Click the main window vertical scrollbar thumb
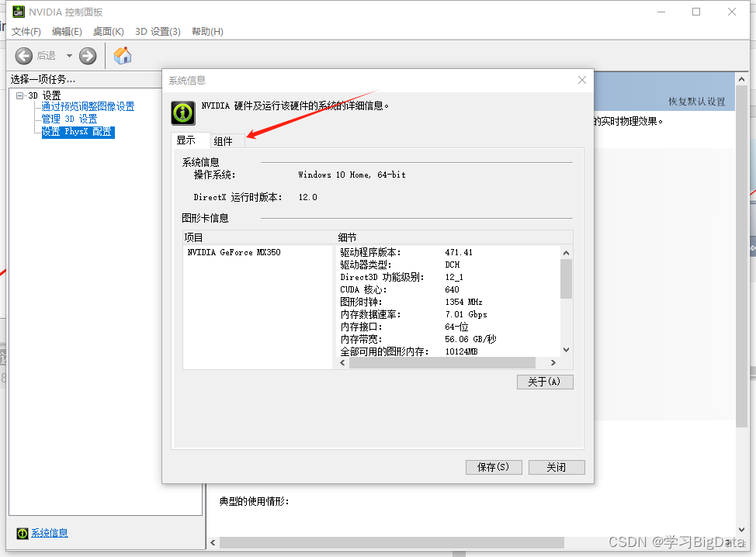The height and width of the screenshot is (557, 756). tap(741, 256)
